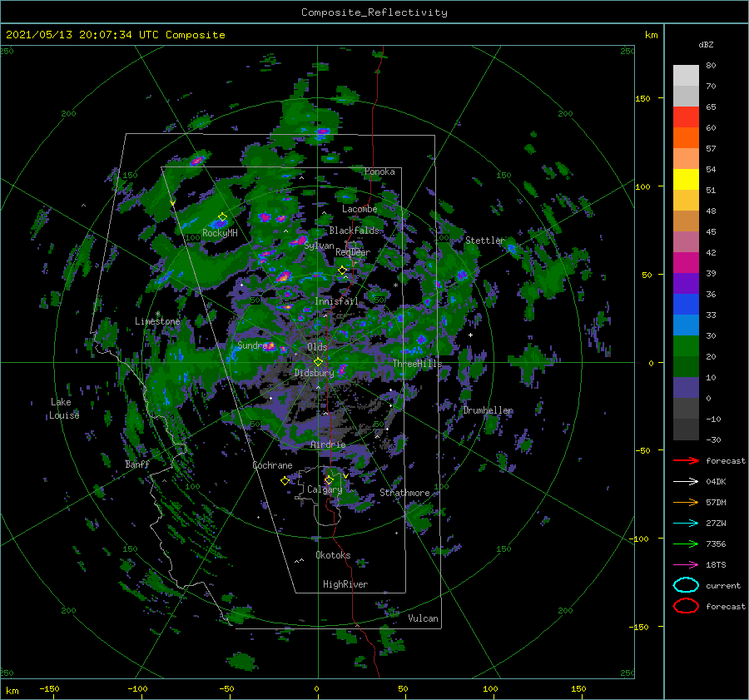Click the yellow diamond marker near RockyMH
The height and width of the screenshot is (700, 749).
point(222,217)
